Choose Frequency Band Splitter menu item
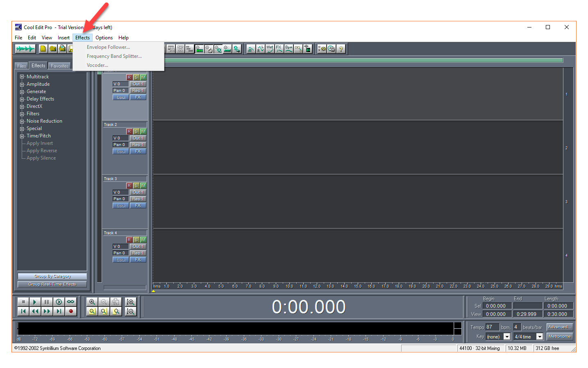The image size is (588, 368). (x=118, y=56)
